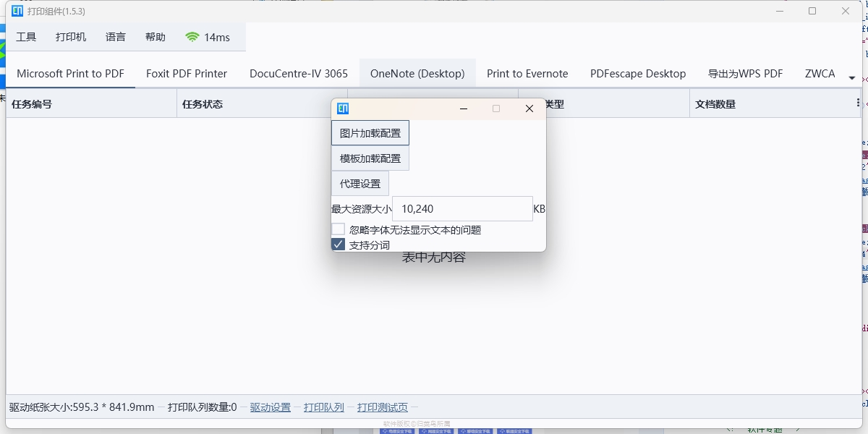Click the 任务编号 column header
The height and width of the screenshot is (434, 868).
point(91,103)
